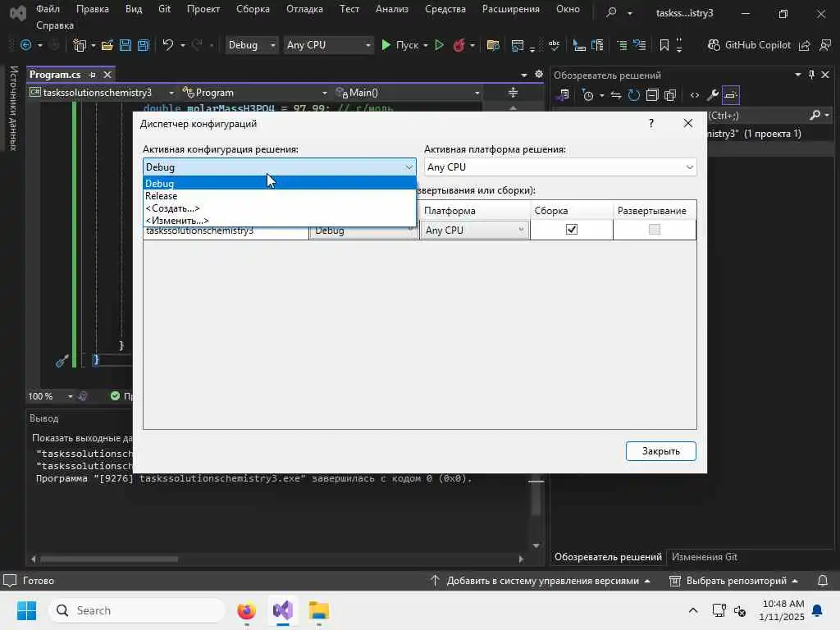Click Выбрать репозиторий in the status bar
Viewport: 840px width, 630px height.
pyautogui.click(x=733, y=581)
